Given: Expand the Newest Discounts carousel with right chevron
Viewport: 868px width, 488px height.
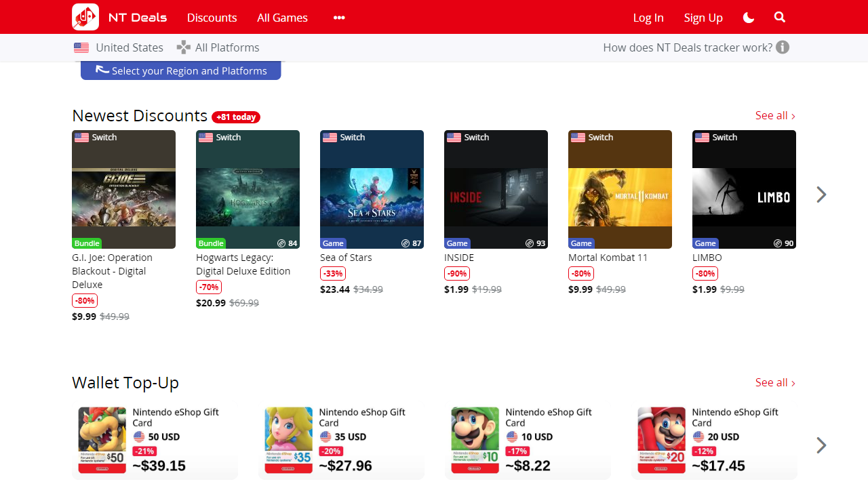Looking at the screenshot, I should coord(821,195).
